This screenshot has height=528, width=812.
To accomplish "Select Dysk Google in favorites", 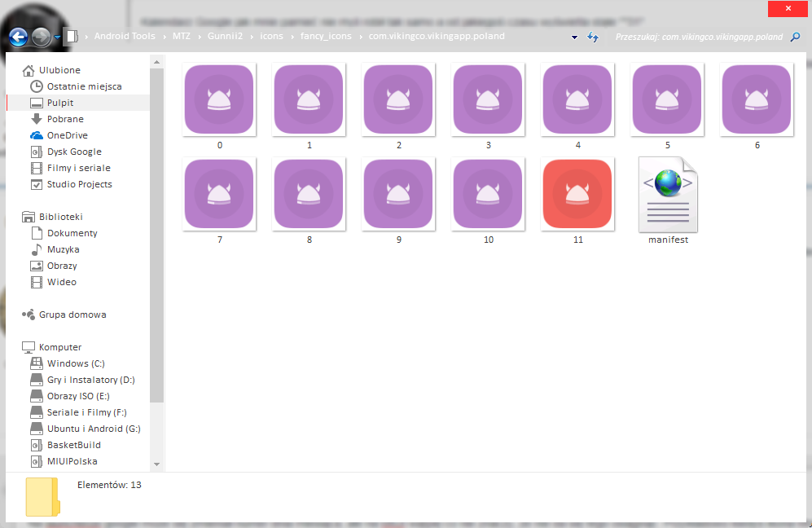I will click(x=74, y=152).
